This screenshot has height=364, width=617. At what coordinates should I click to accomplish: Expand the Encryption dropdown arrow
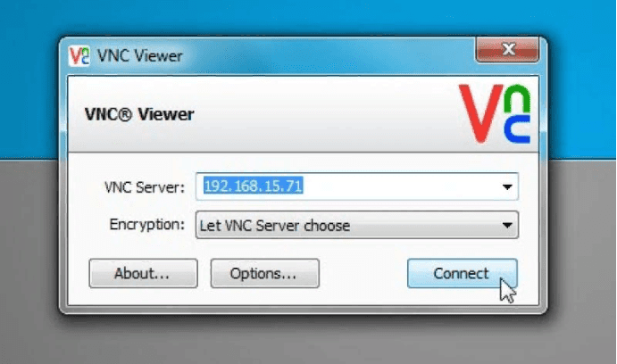(x=507, y=225)
